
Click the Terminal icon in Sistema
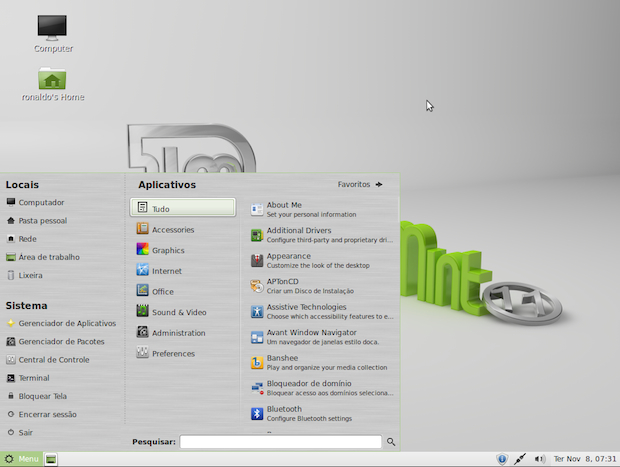coord(11,378)
